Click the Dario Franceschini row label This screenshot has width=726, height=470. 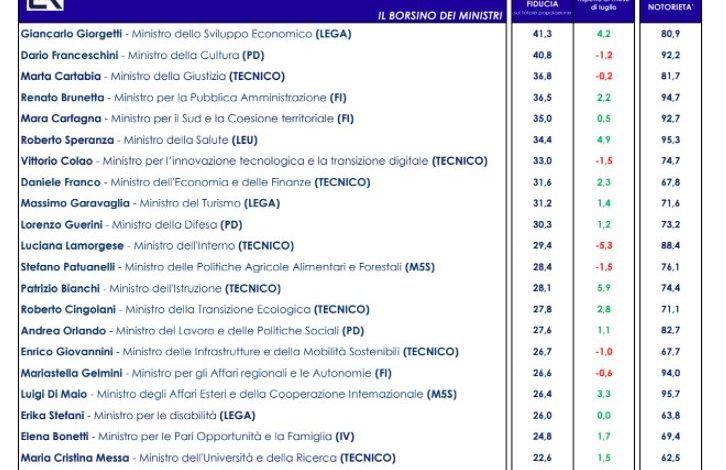click(63, 55)
